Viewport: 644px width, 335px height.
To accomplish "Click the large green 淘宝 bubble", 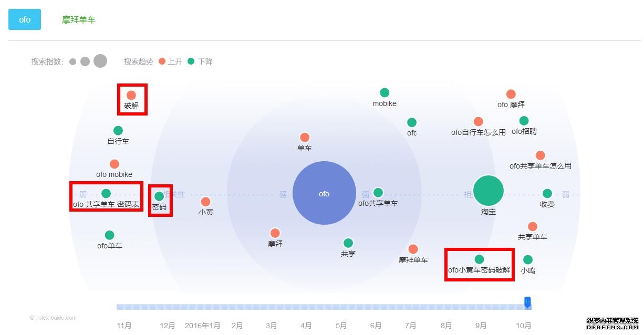I will [488, 191].
